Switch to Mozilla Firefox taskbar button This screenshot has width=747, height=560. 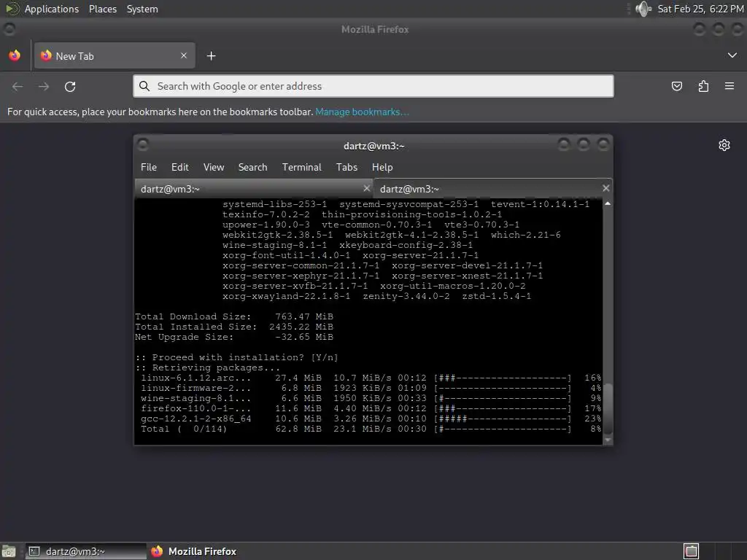pyautogui.click(x=194, y=551)
